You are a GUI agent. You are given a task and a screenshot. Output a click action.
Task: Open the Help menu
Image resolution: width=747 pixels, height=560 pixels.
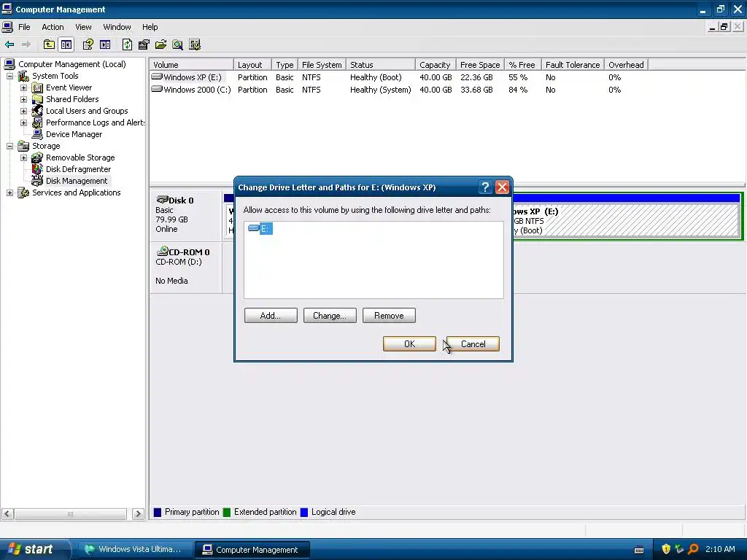[x=150, y=27]
